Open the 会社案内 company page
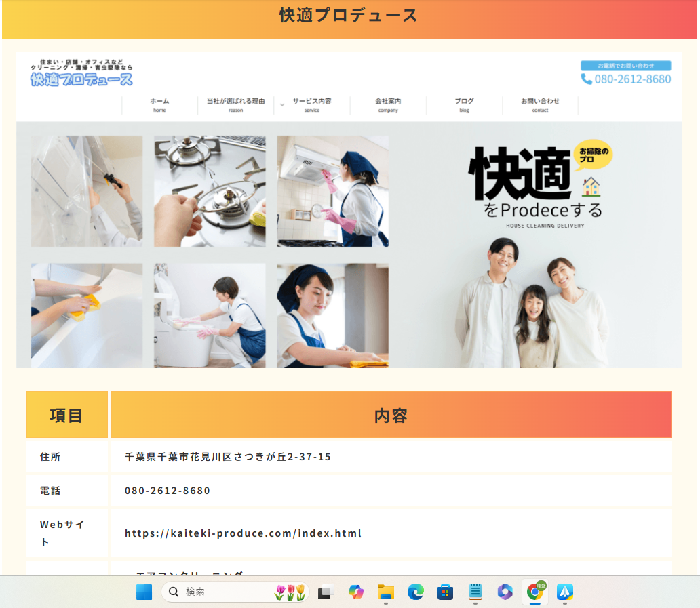Viewport: 700px width, 608px height. point(388,103)
